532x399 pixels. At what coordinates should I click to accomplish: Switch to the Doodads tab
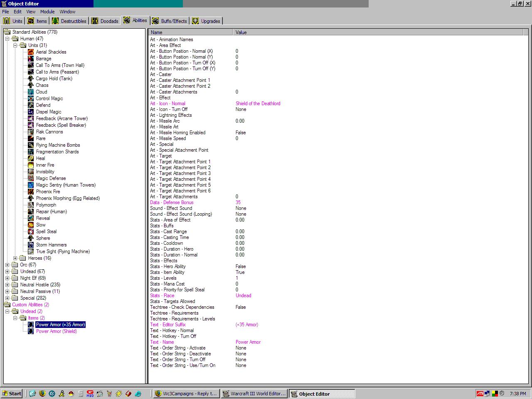[105, 21]
